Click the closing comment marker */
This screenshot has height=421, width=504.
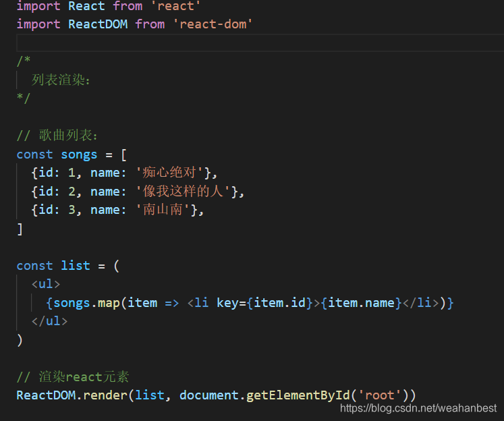coord(24,98)
